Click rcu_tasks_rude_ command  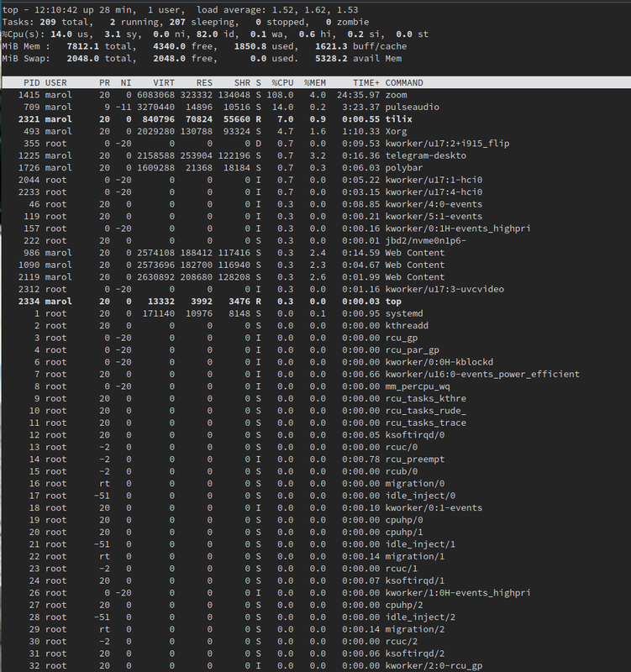coord(425,411)
